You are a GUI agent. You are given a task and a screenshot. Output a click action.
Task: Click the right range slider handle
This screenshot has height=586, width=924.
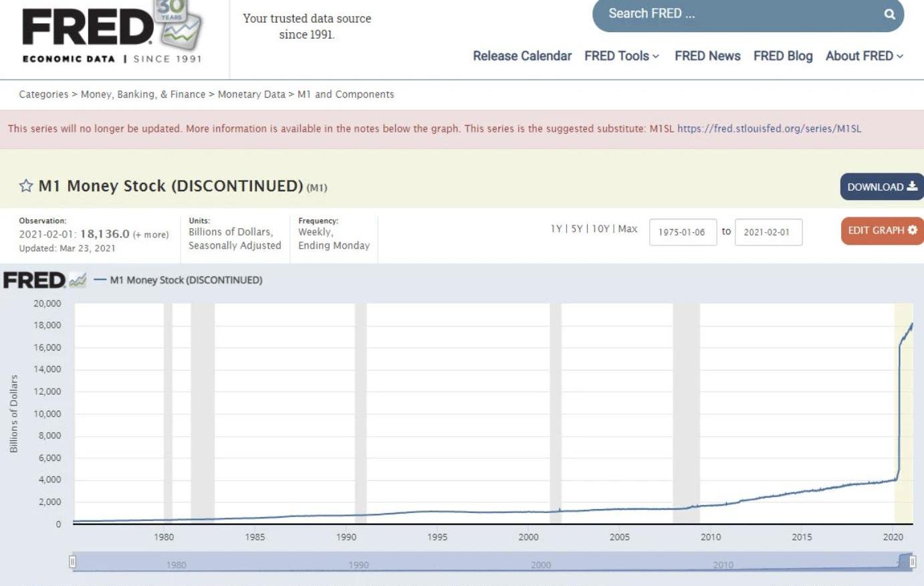pyautogui.click(x=912, y=562)
